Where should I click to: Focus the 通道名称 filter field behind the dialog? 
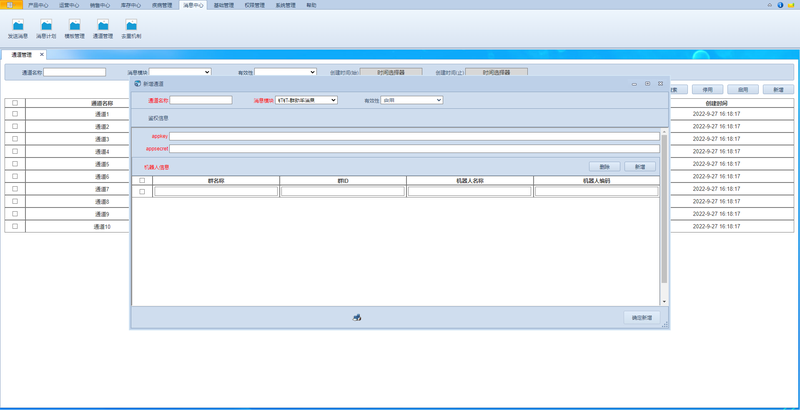point(74,72)
